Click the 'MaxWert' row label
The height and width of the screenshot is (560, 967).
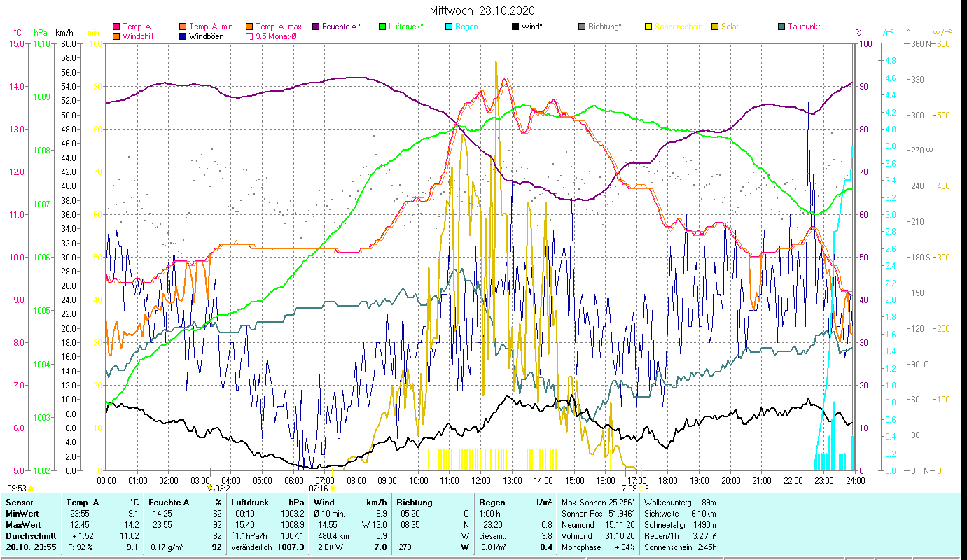23,525
